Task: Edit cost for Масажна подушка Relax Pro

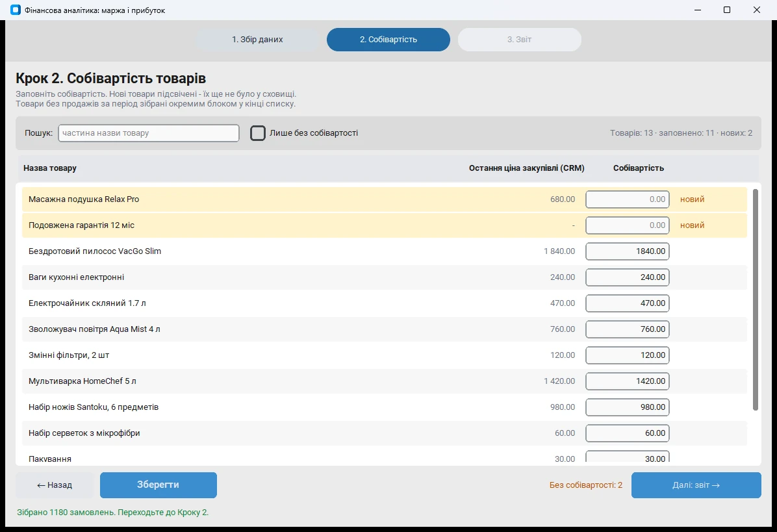Action: click(628, 199)
